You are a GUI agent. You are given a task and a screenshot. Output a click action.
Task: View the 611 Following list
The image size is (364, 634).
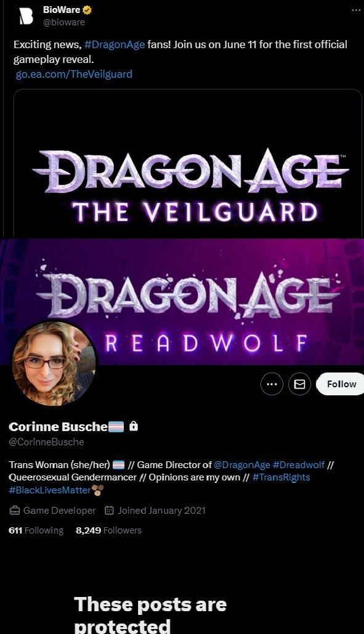click(x=36, y=530)
